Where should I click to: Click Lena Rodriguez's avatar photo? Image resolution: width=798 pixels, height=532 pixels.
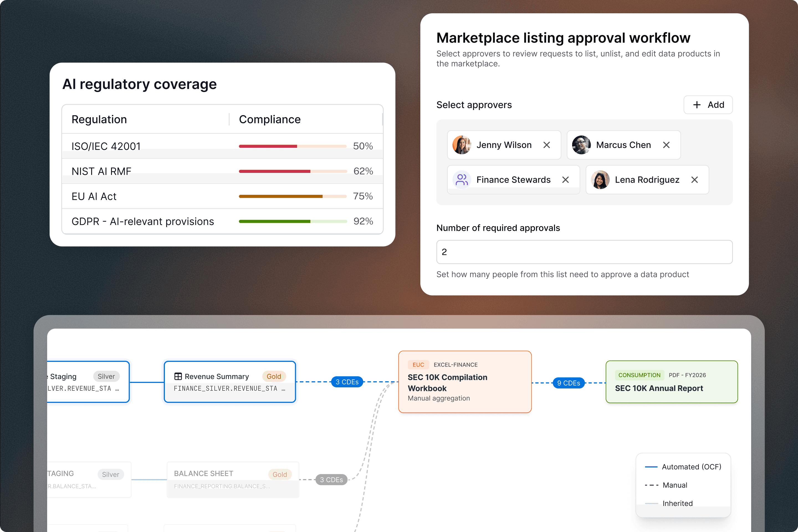click(600, 180)
